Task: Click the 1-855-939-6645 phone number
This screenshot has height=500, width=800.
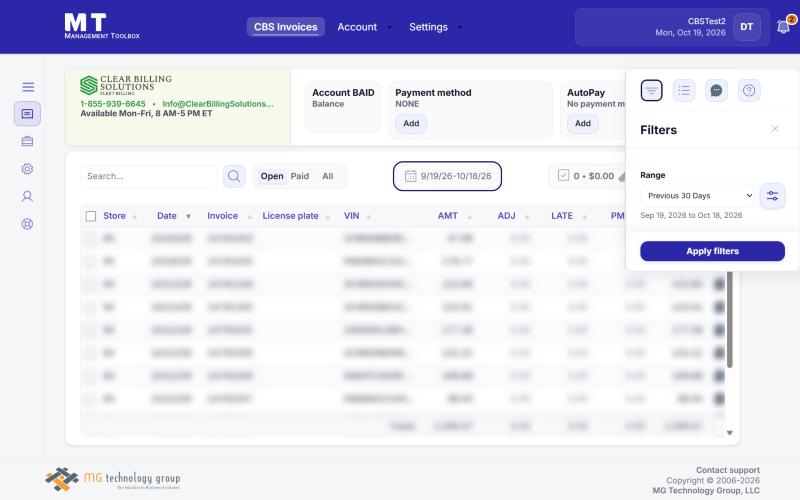Action: [113, 104]
